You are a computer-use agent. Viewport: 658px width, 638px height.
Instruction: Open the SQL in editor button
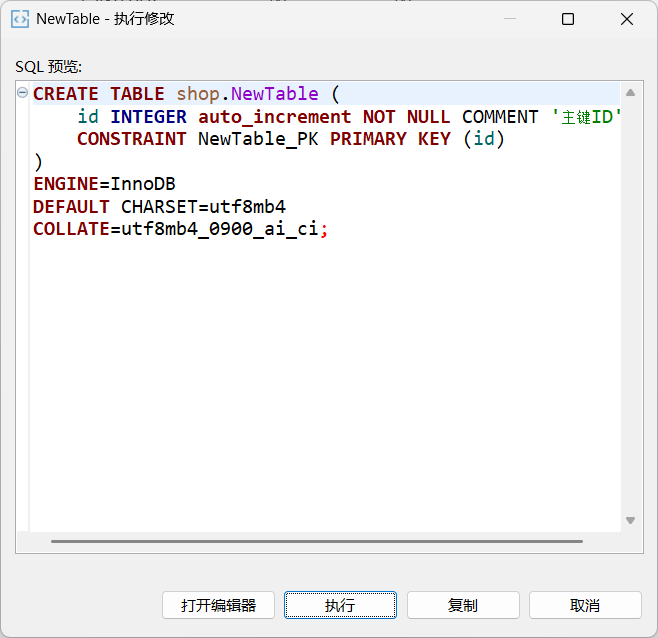pos(218,605)
